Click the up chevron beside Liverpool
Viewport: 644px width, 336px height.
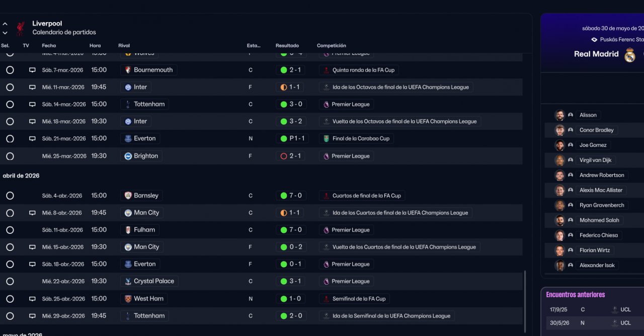tap(5, 24)
